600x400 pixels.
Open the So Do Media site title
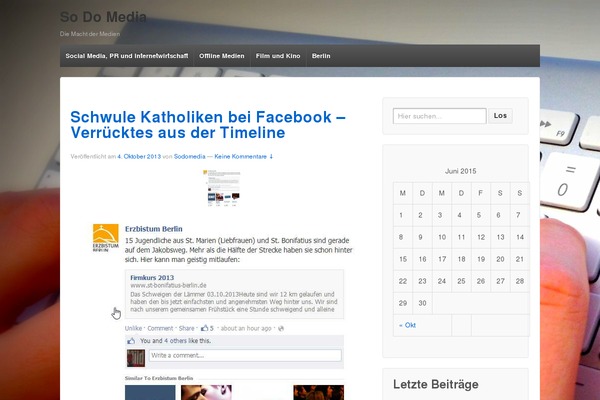tap(103, 17)
